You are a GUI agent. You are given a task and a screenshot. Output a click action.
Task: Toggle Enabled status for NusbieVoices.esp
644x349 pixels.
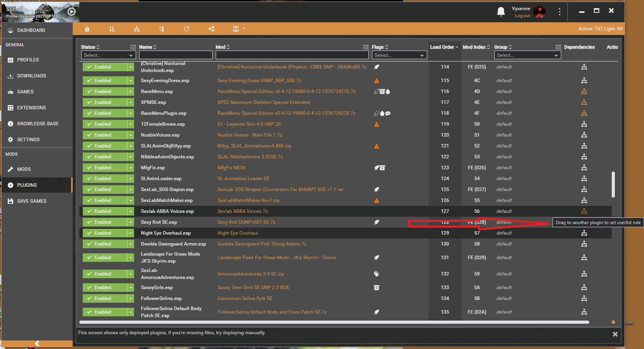point(105,135)
